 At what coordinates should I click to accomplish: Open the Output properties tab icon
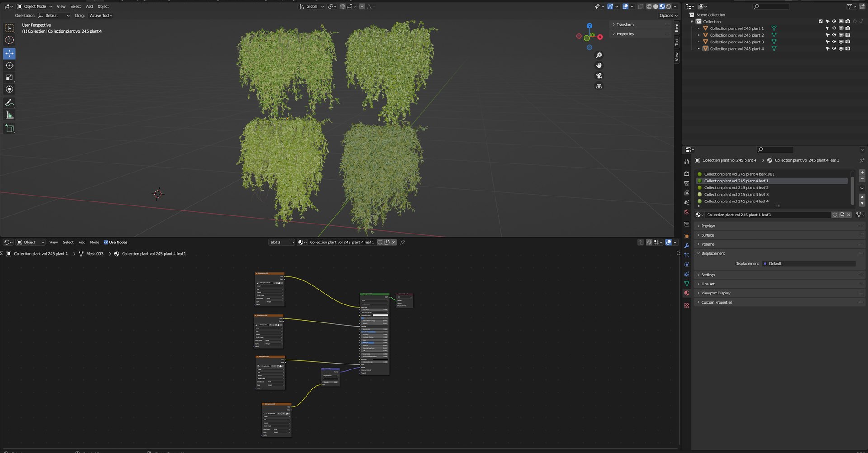pyautogui.click(x=687, y=183)
